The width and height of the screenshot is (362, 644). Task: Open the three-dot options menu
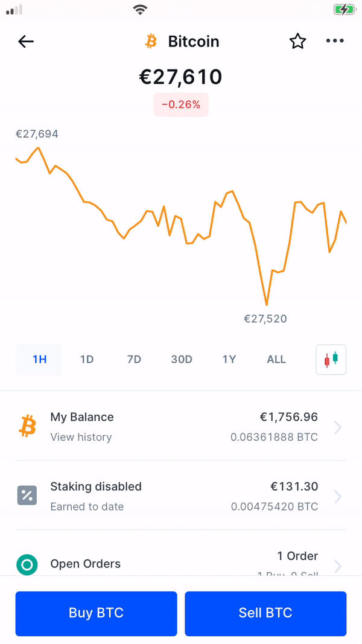tap(335, 41)
